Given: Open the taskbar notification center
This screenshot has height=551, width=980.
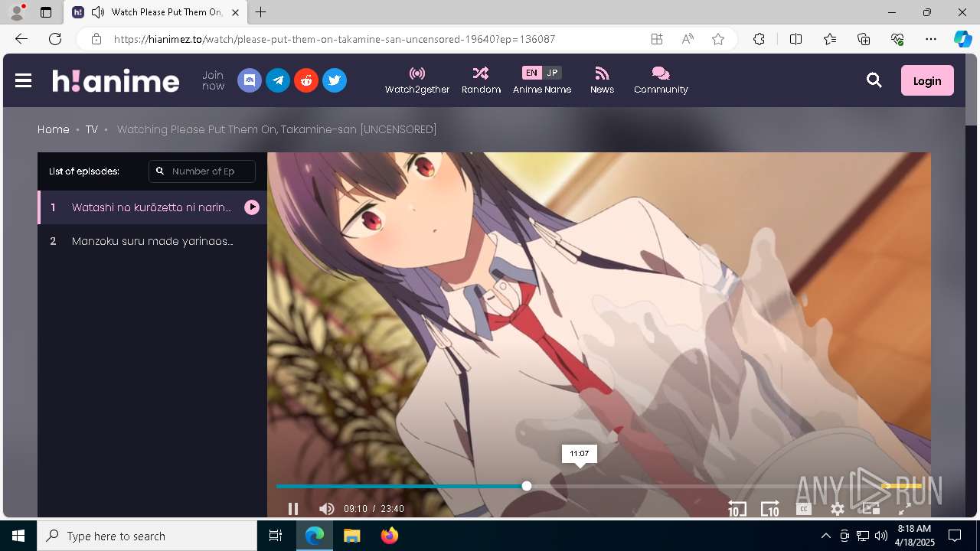Looking at the screenshot, I should pos(955,536).
